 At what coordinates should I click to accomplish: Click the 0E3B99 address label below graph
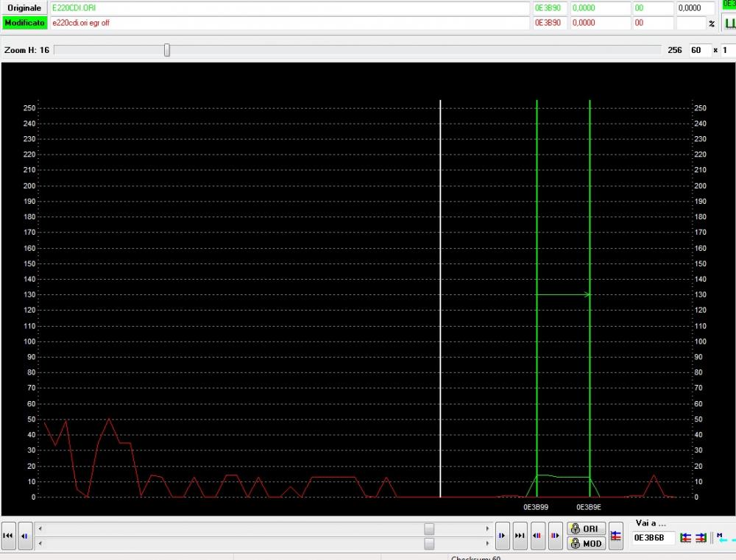(536, 508)
